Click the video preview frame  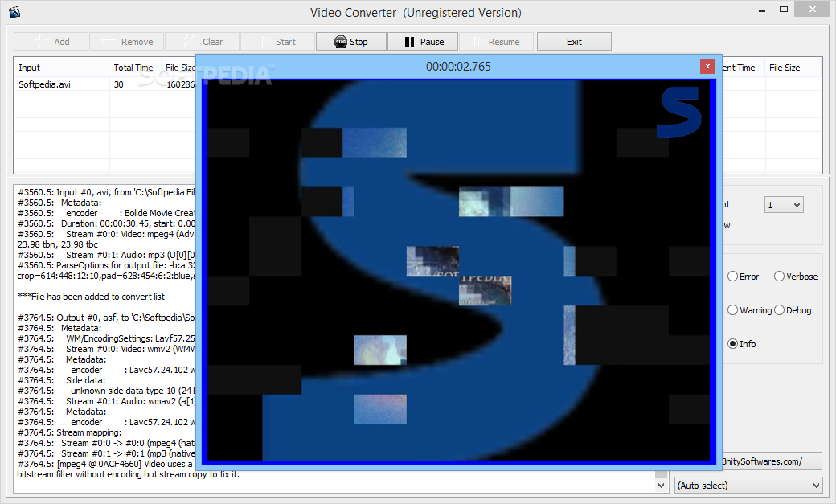458,271
